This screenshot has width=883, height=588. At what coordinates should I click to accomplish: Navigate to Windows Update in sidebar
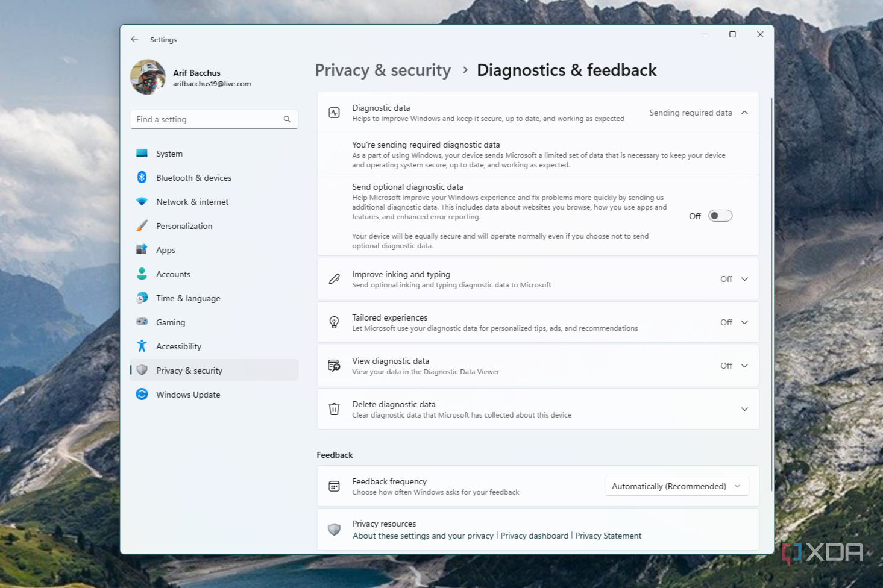pos(187,395)
